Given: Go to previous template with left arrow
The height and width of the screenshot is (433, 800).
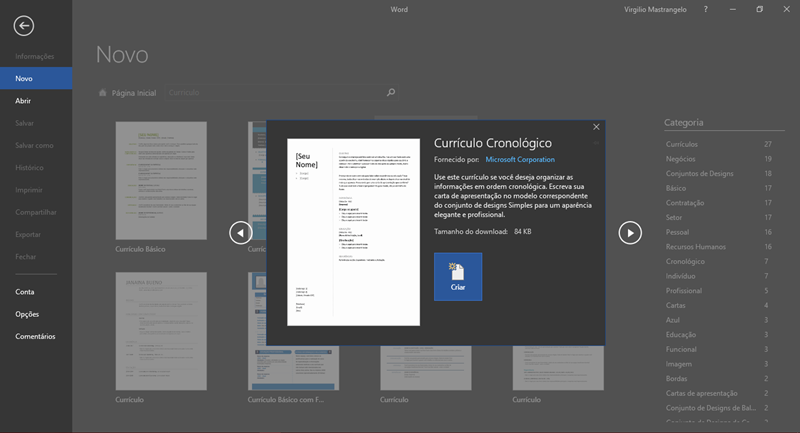Looking at the screenshot, I should tap(241, 233).
